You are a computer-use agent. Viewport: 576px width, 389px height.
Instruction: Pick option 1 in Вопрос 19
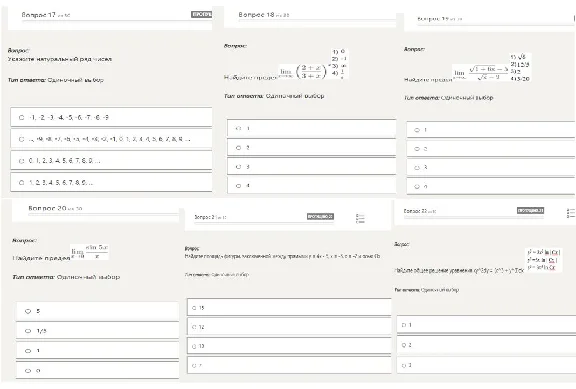pos(491,130)
